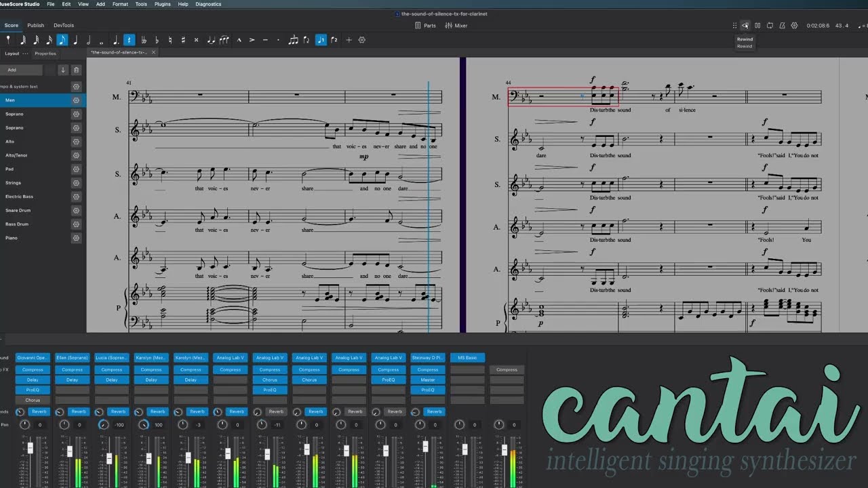Click the Play button in transport

point(757,26)
